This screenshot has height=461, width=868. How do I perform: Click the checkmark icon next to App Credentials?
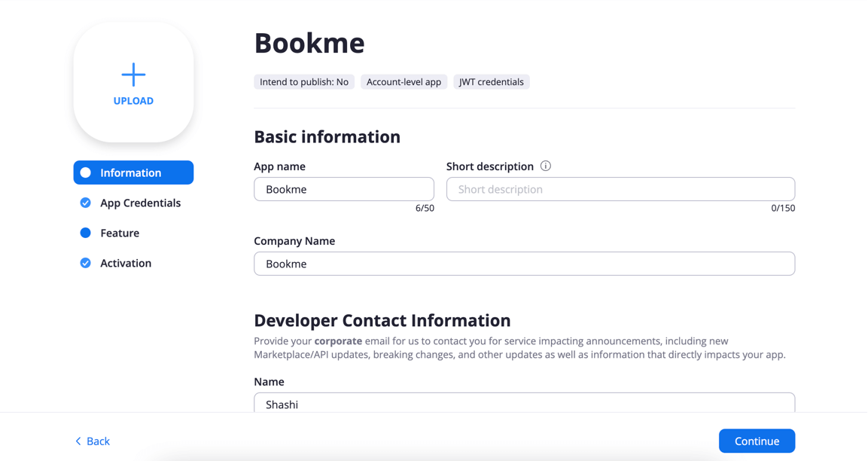(x=86, y=203)
